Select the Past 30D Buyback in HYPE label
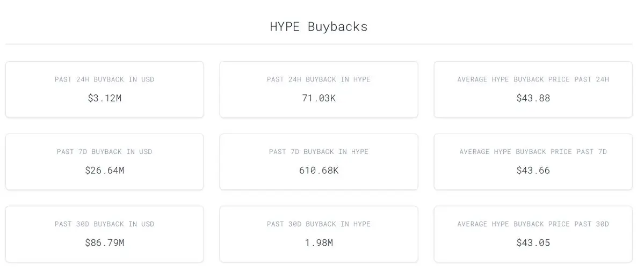This screenshot has width=644, height=272. pos(319,224)
